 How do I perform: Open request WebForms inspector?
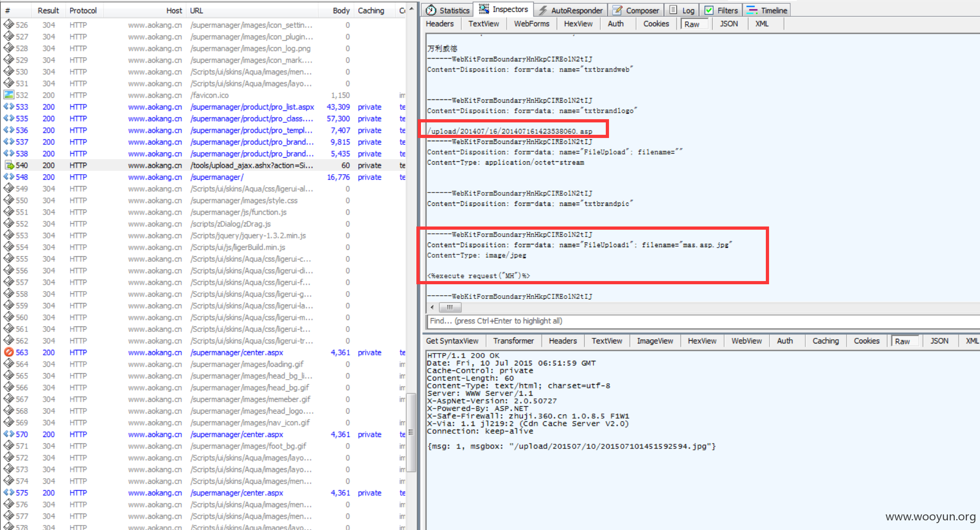point(532,24)
